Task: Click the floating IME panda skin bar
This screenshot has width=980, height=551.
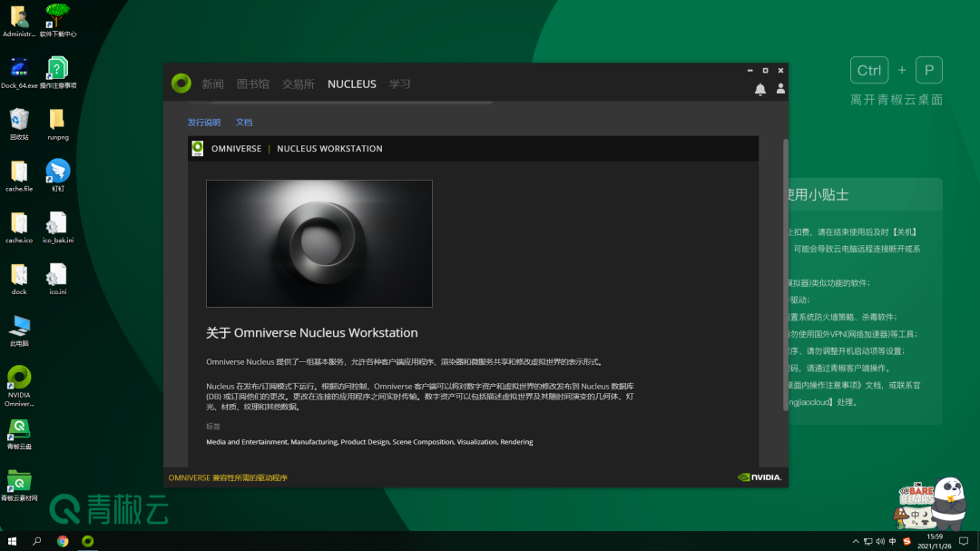Action: point(931,506)
